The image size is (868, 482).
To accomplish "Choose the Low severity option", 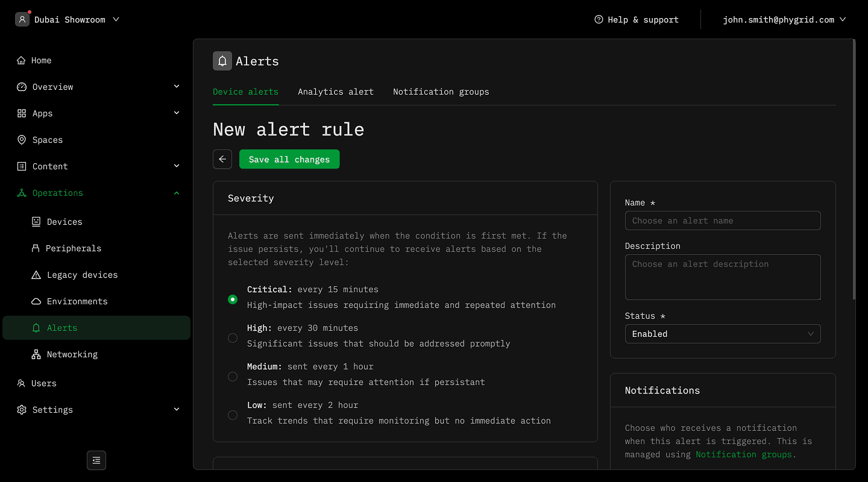I will click(233, 415).
